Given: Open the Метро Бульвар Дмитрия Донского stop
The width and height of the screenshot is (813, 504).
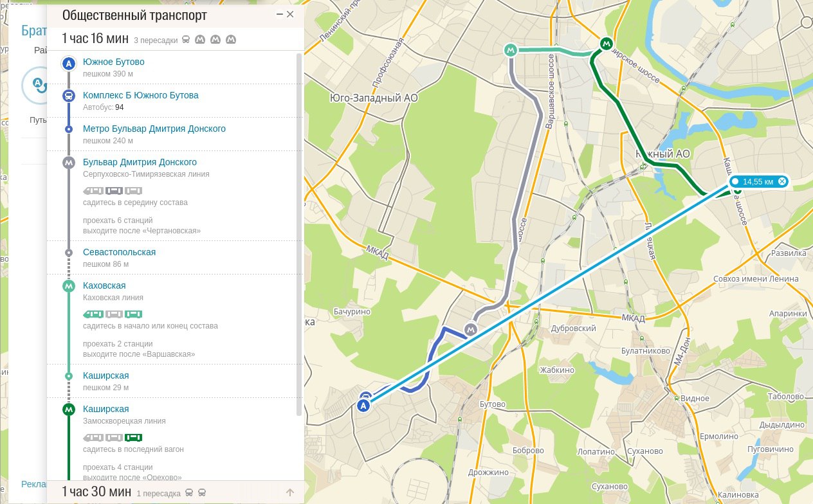Looking at the screenshot, I should click(x=154, y=129).
